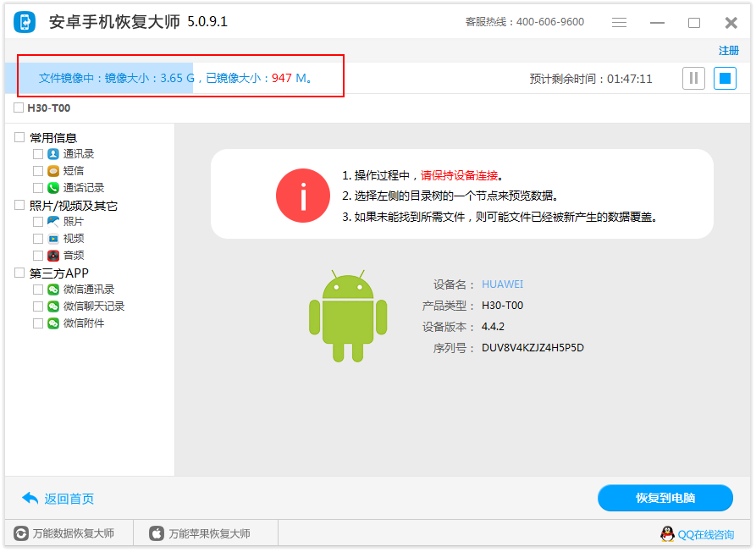Click the photos (照片) icon
Screen dimensions: 756x552
tap(53, 221)
